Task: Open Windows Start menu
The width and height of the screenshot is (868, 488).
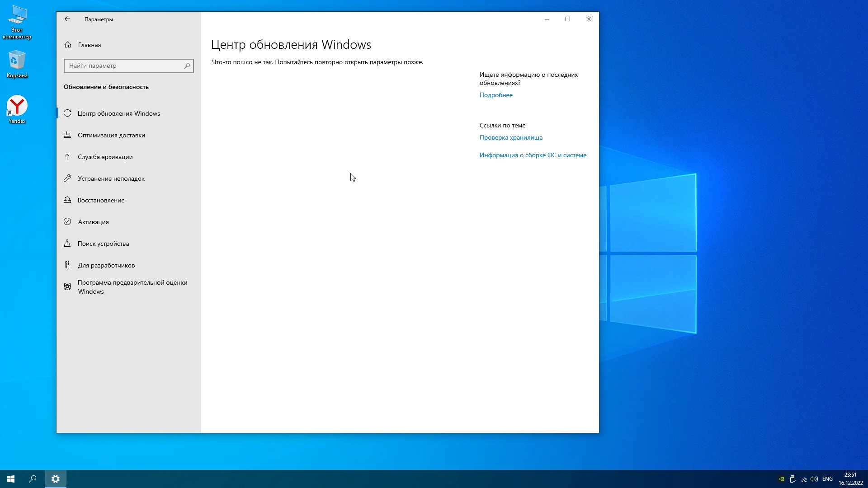Action: point(11,479)
